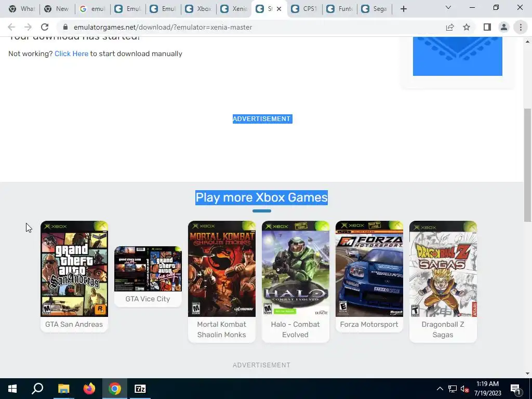Open the Windows Start menu
The image size is (532, 399).
coord(12,389)
